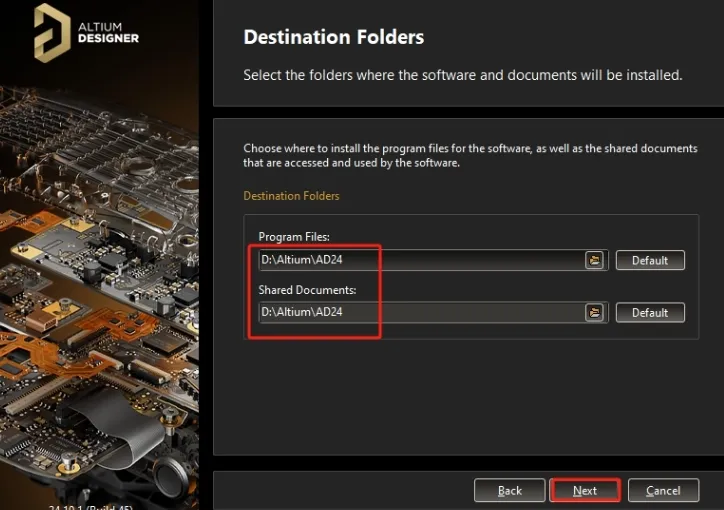Click the "Select the folders where" subtitle
Viewport: 724px width, 510px height.
point(463,75)
